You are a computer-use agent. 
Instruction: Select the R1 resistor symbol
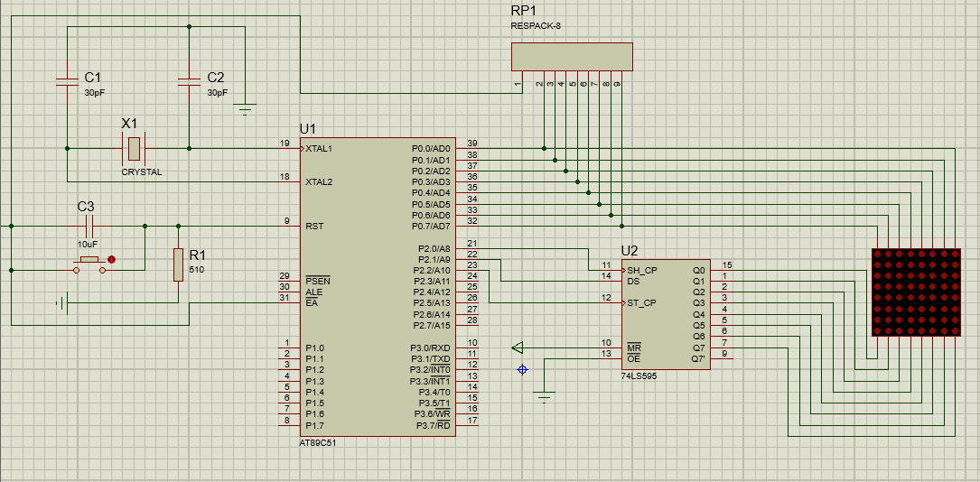178,264
